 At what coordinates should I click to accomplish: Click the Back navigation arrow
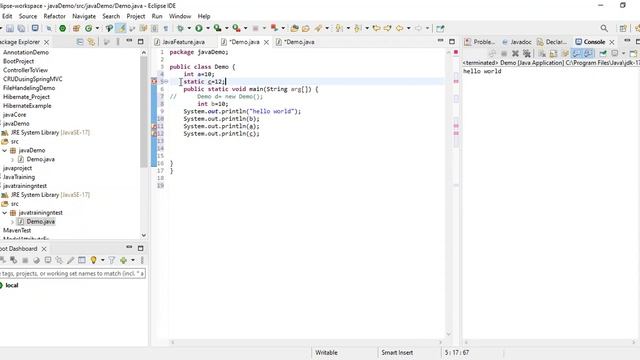coord(399,28)
